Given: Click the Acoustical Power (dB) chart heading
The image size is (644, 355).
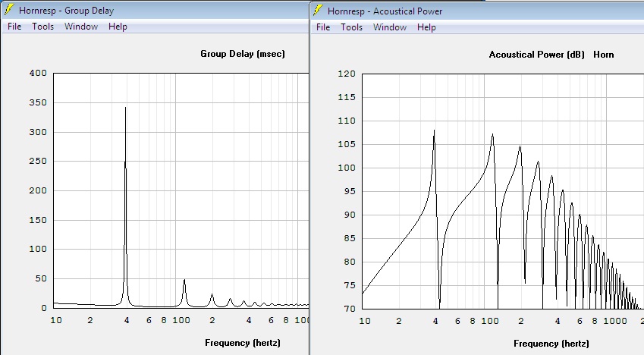Looking at the screenshot, I should coord(536,55).
